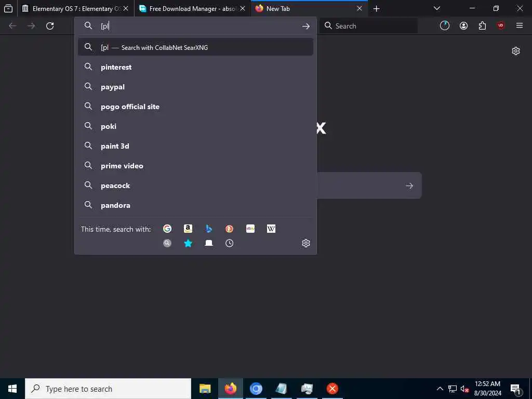This screenshot has height=399, width=532.
Task: Open the Firefox account menu
Action: [x=463, y=26]
